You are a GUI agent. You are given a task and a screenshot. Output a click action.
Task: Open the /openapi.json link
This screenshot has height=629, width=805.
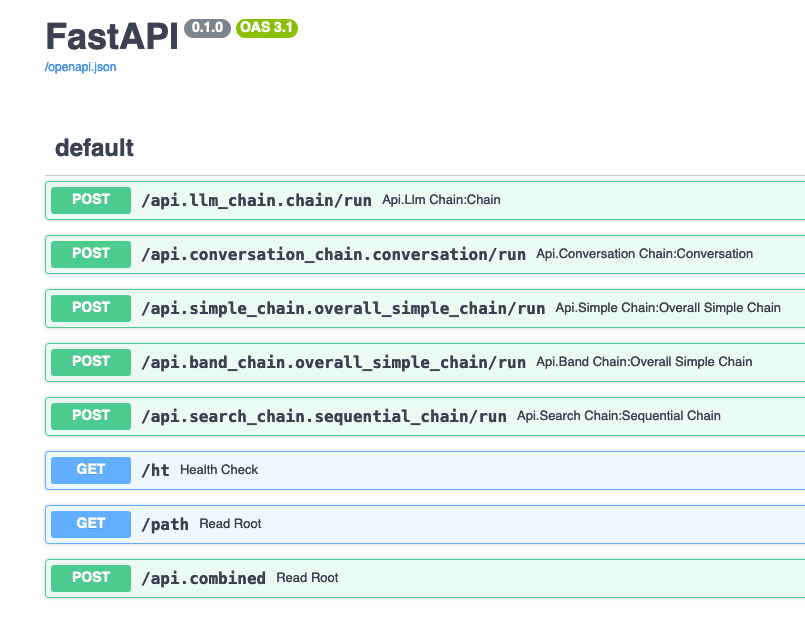(81, 67)
